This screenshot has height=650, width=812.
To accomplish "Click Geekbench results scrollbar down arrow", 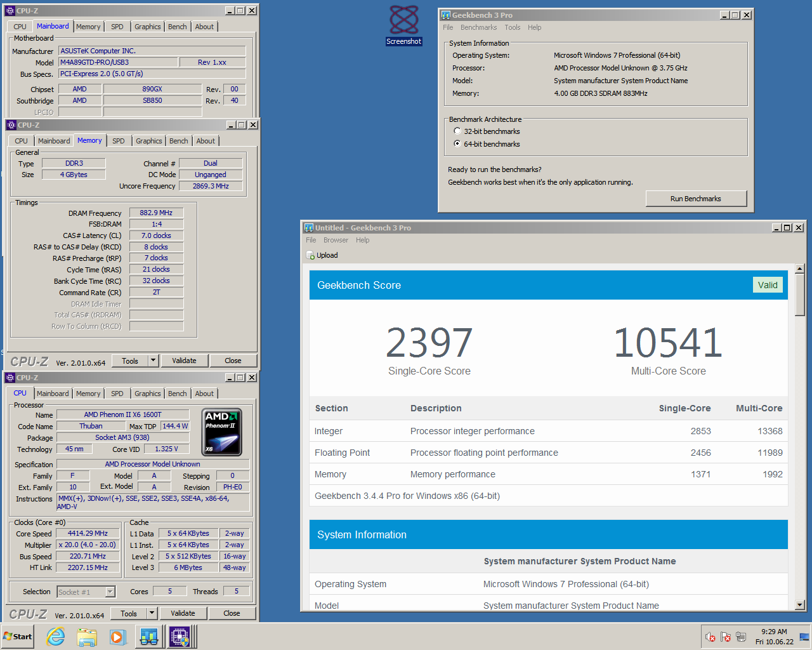I will [x=800, y=605].
